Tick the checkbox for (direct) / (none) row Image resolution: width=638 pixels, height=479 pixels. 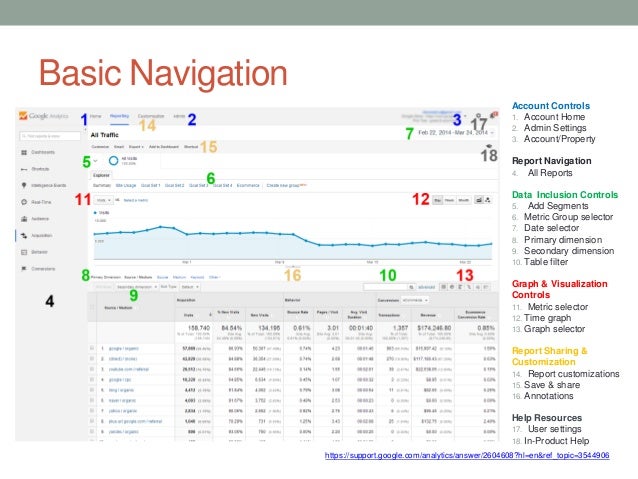coord(92,359)
